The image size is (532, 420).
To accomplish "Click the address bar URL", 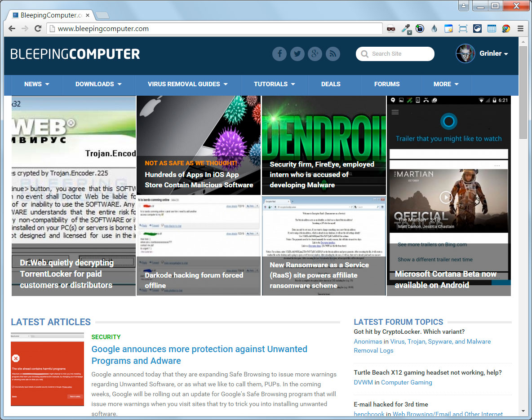I will [x=103, y=29].
